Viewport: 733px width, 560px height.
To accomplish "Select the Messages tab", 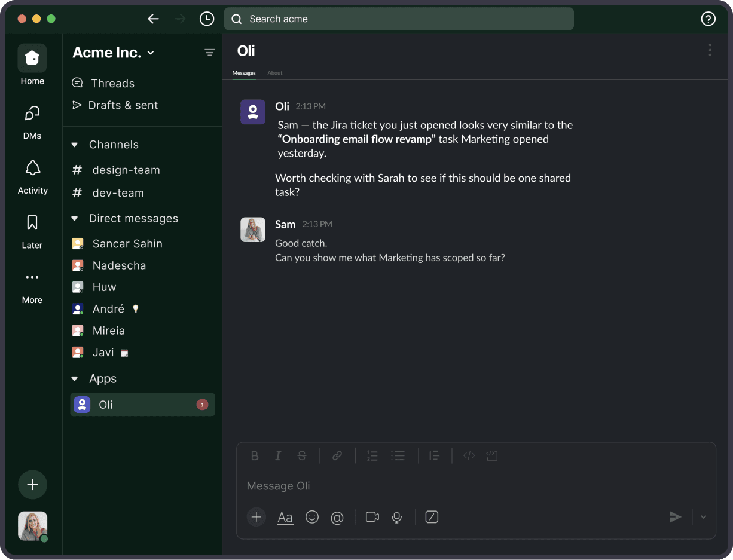I will 244,73.
